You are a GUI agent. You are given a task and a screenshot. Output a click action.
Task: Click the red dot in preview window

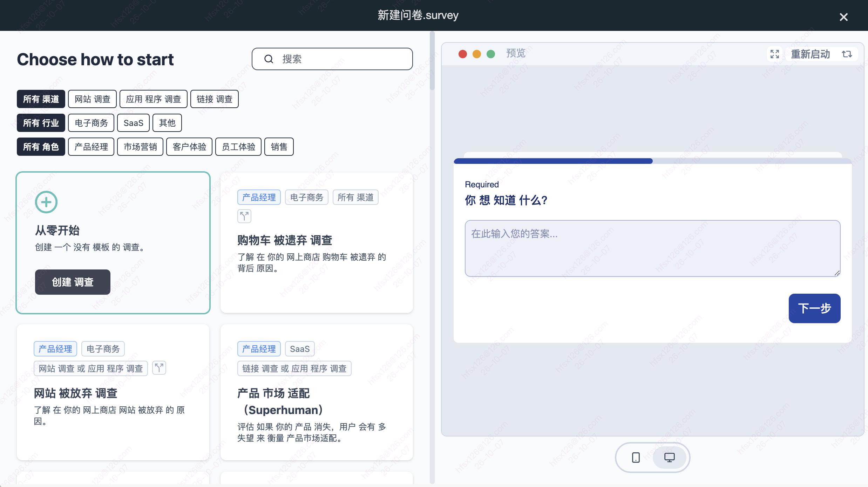(463, 54)
